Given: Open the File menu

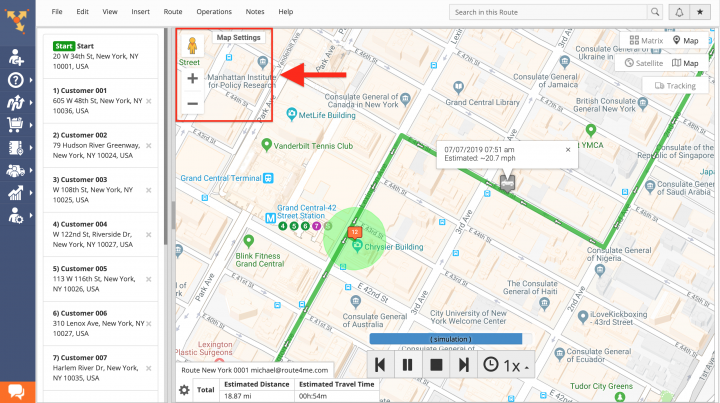Looking at the screenshot, I should coord(57,12).
